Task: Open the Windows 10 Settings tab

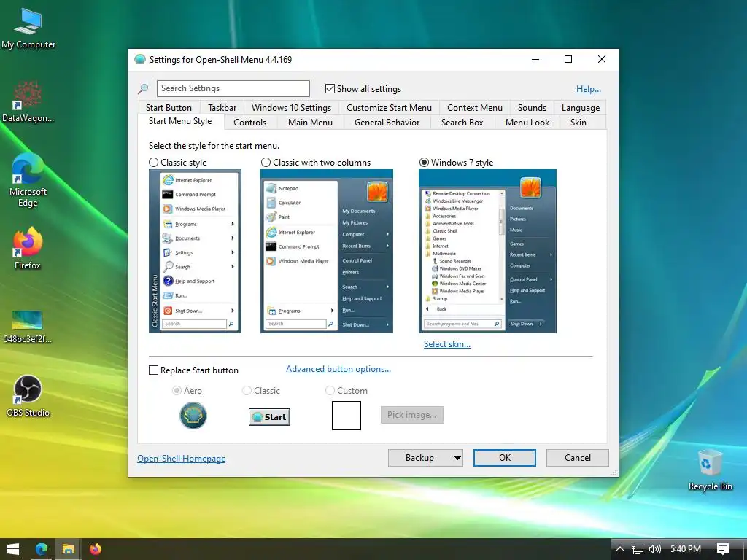Action: (x=291, y=108)
